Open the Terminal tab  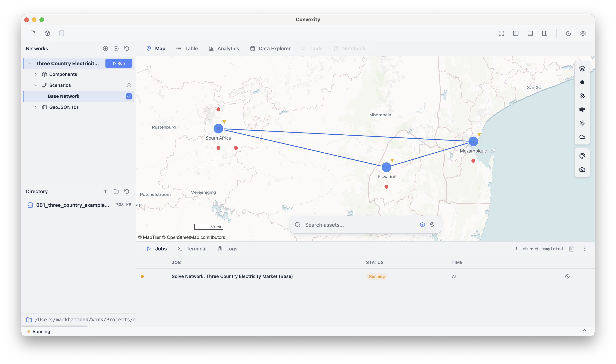(x=192, y=249)
